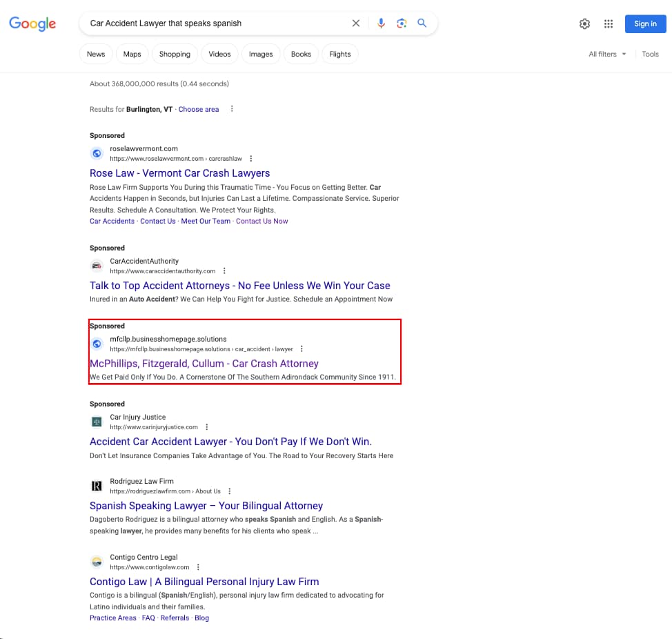Click the roselawvermont.com globe favicon
The image size is (672, 639).
(97, 153)
